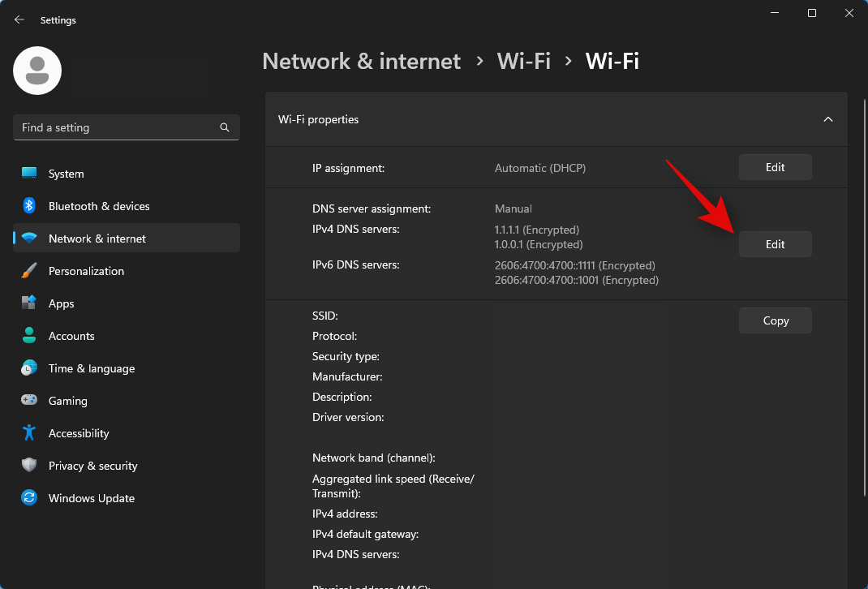The width and height of the screenshot is (868, 589).
Task: Edit the DNS server assignment
Action: pyautogui.click(x=775, y=244)
